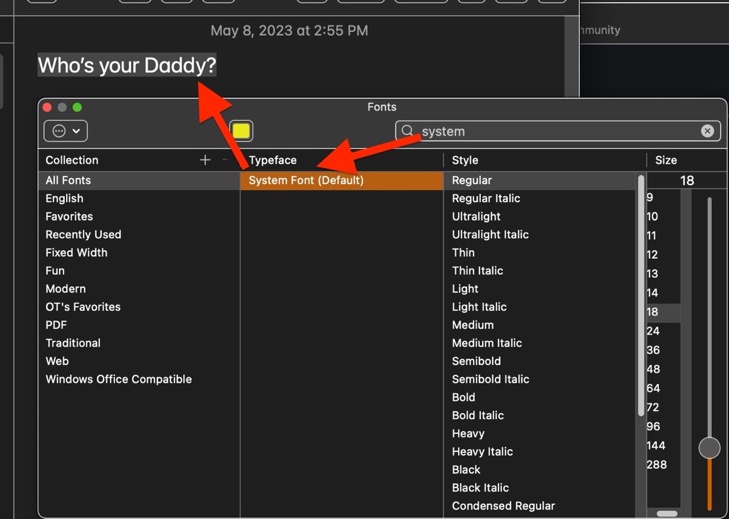Screen dimensions: 729x519
Task: Select Windows Office Compatible collection
Action: coord(139,379)
